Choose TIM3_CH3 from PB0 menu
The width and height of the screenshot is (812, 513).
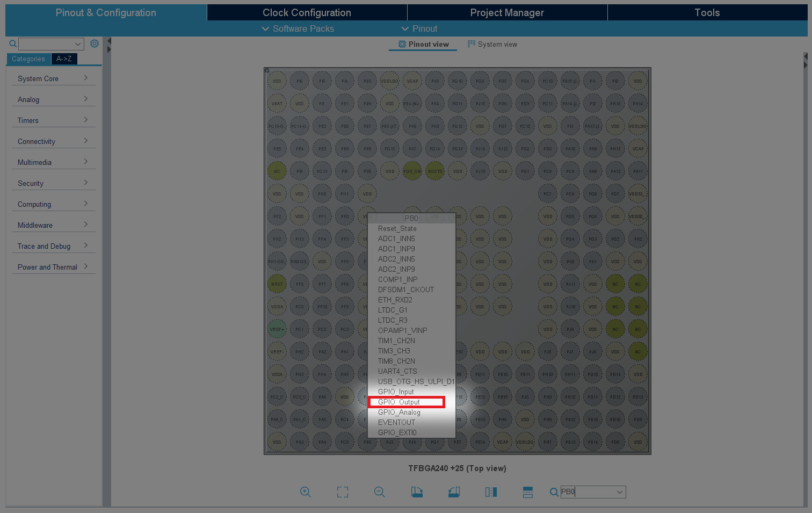[x=411, y=351]
